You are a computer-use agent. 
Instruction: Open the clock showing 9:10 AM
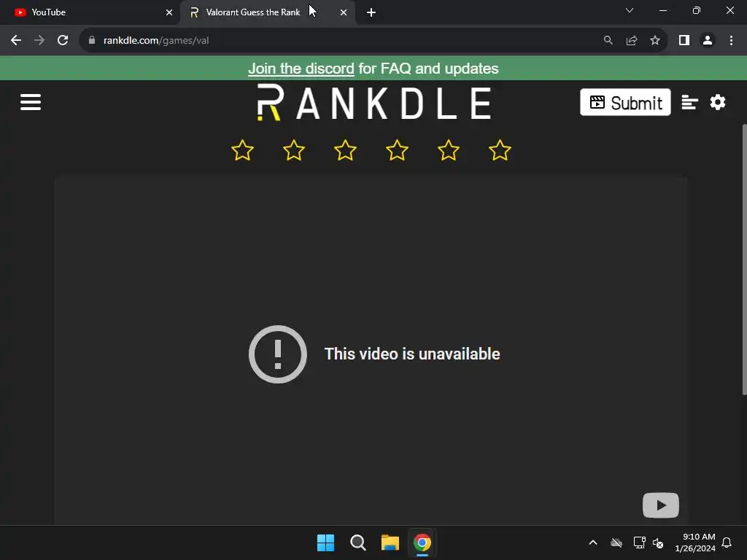[x=695, y=542]
